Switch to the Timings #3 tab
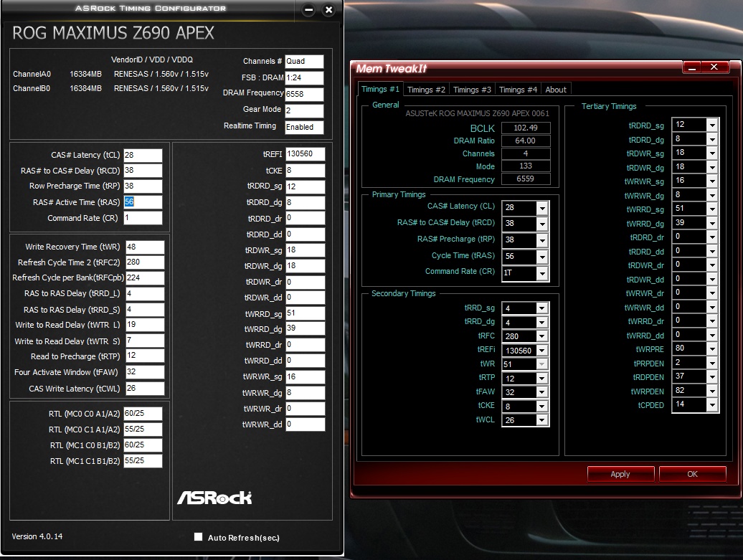Screen dimensions: 743x560 (472, 90)
